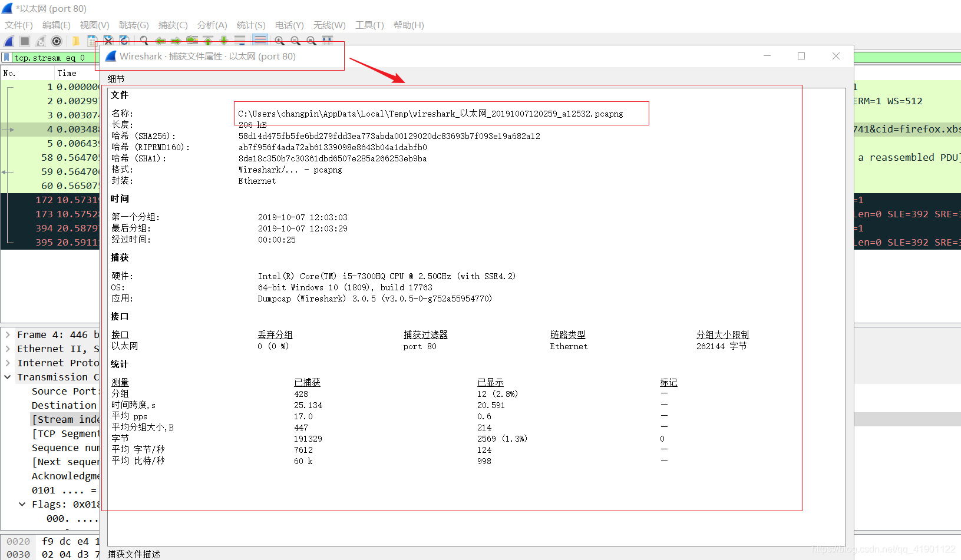The width and height of the screenshot is (961, 560).
Task: Open capture options gear icon
Action: click(x=57, y=41)
